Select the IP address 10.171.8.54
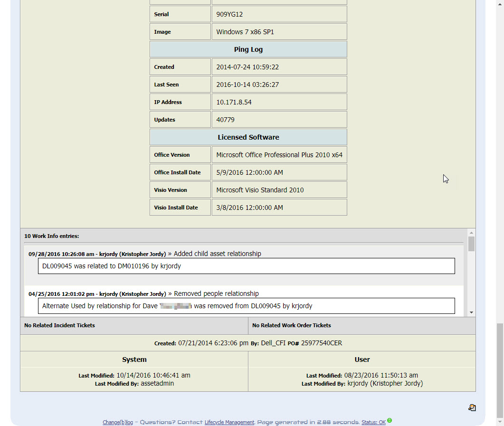The height and width of the screenshot is (426, 504). pyautogui.click(x=234, y=102)
